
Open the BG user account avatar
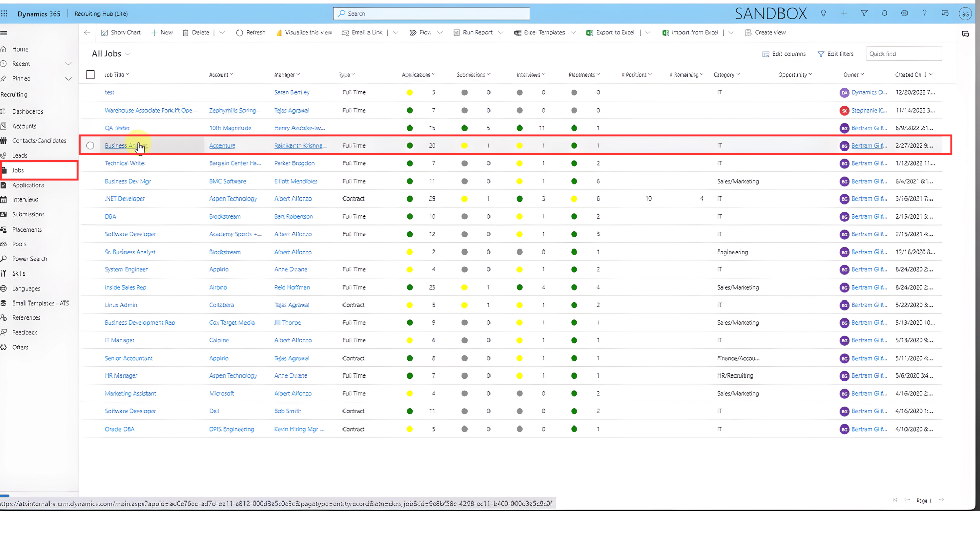[965, 14]
